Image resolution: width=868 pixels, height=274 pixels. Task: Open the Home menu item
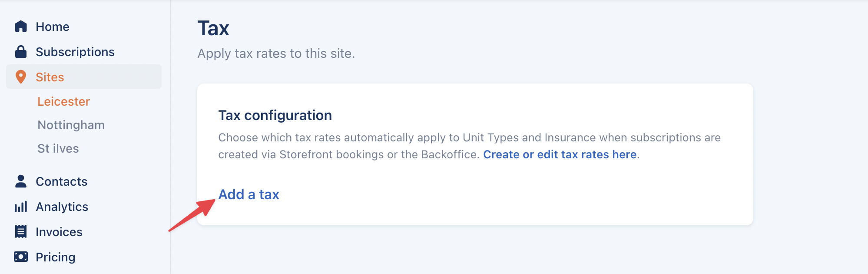(x=53, y=27)
